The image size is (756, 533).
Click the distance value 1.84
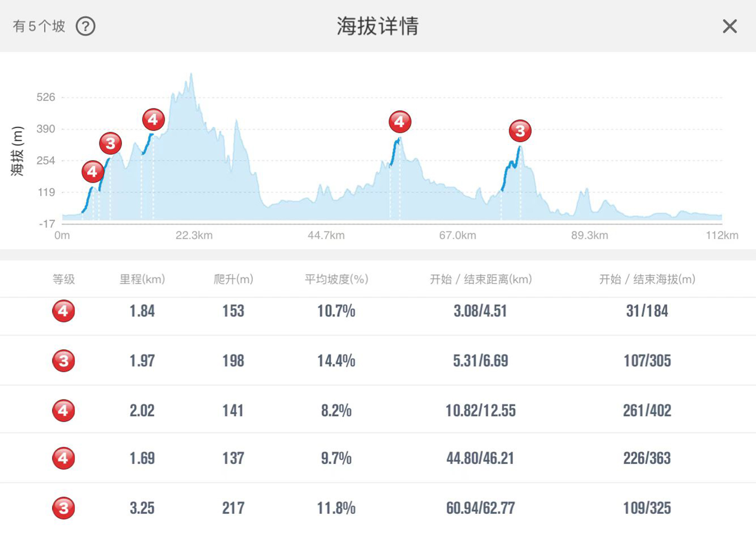pyautogui.click(x=142, y=311)
